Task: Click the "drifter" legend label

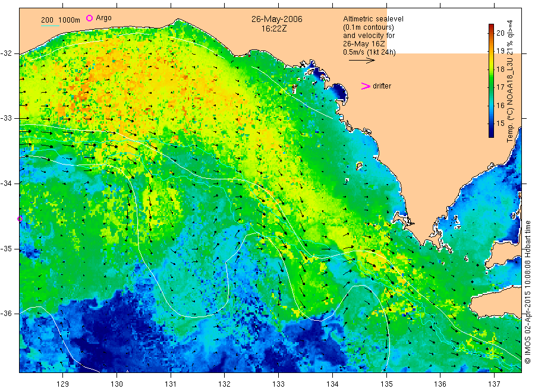Action: click(382, 86)
